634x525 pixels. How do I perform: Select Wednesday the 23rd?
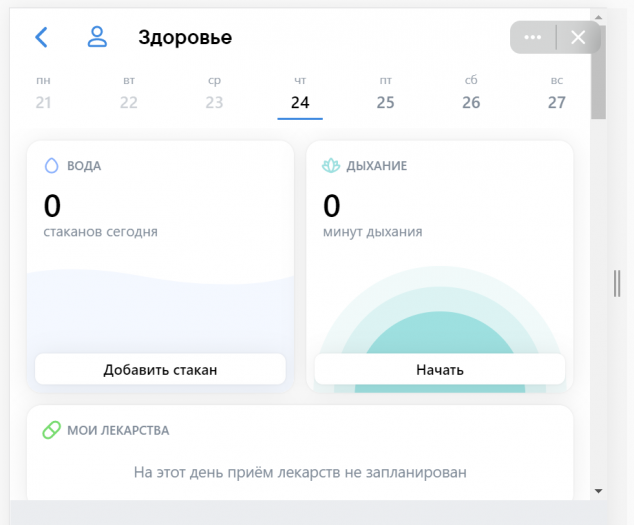point(214,93)
